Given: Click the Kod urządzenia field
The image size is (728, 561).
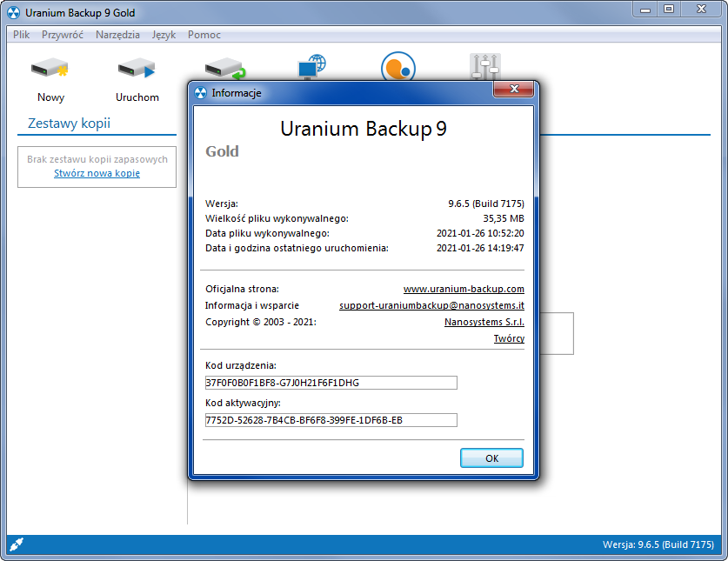Looking at the screenshot, I should 331,383.
